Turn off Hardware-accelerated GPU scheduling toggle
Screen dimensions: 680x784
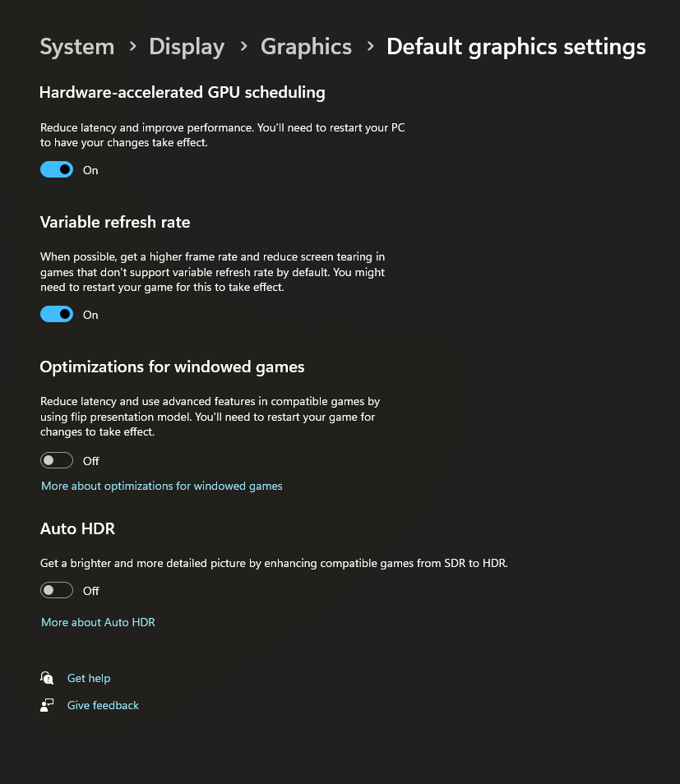[x=57, y=170]
